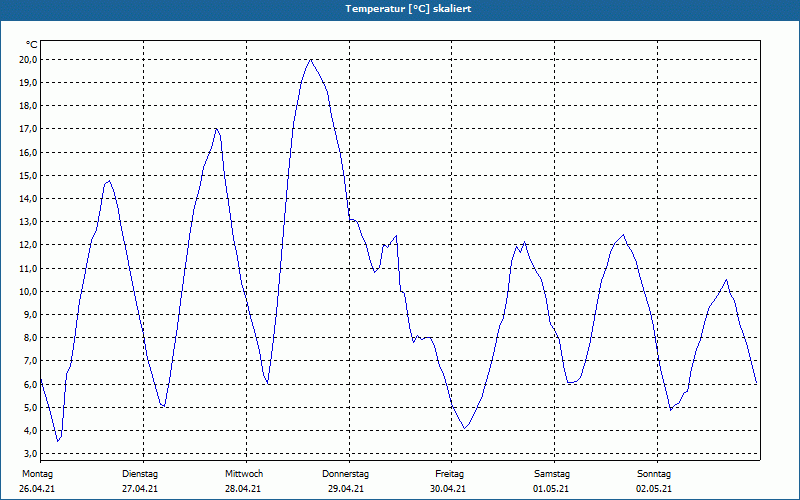Viewport: 800px width, 500px height.
Task: Select the 'Sonntag' day label
Action: click(654, 474)
